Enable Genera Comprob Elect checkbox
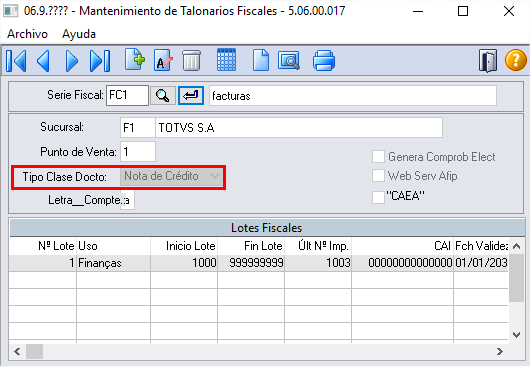Screen dimensions: 530x367 [378, 157]
